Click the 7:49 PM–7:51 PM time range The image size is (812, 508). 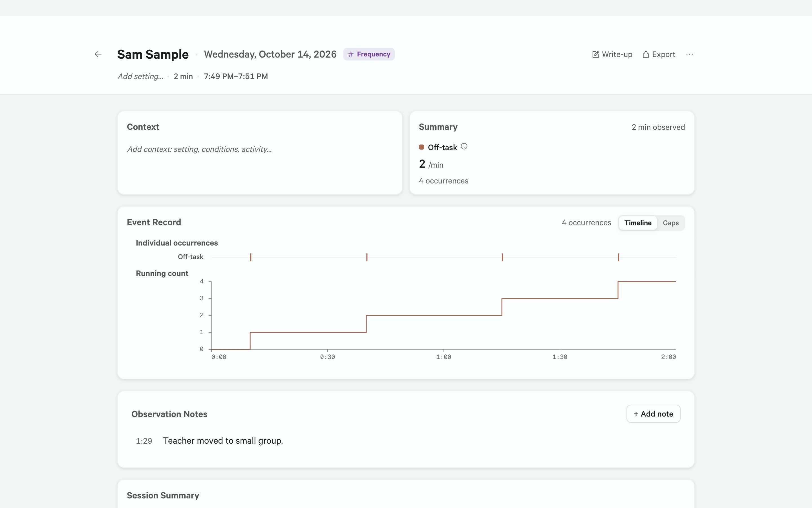236,76
